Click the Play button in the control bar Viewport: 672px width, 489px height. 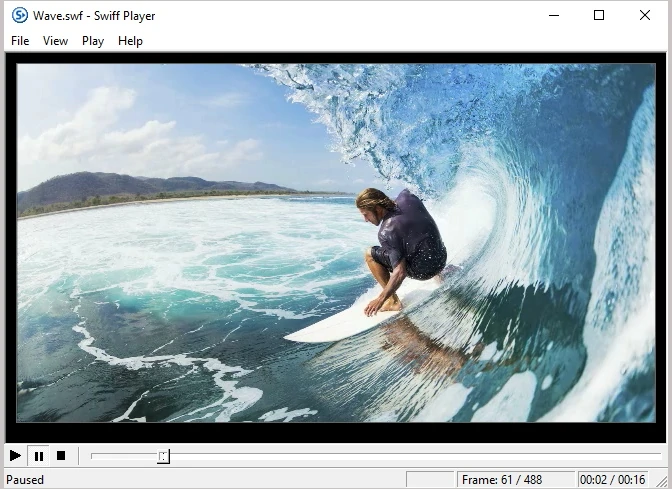[x=15, y=456]
